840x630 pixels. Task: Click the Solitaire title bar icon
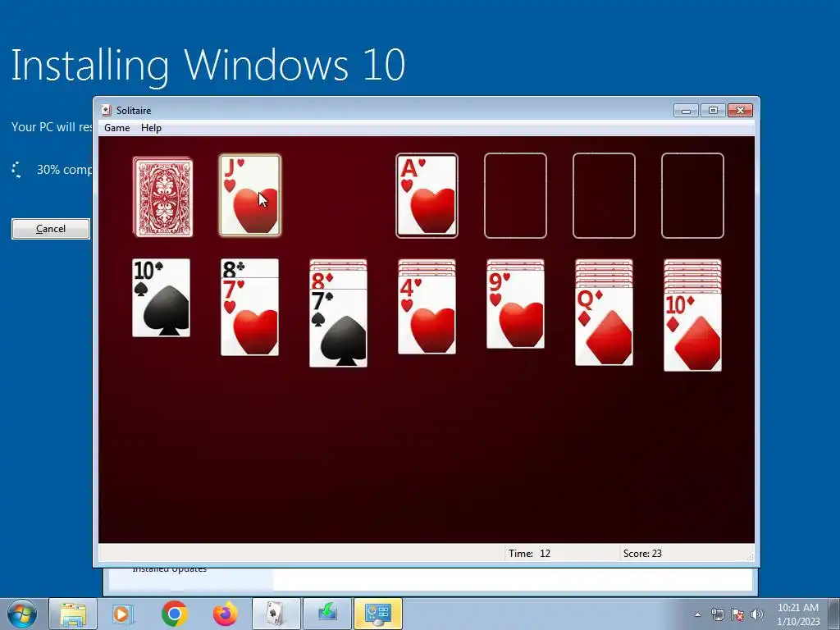pyautogui.click(x=107, y=111)
